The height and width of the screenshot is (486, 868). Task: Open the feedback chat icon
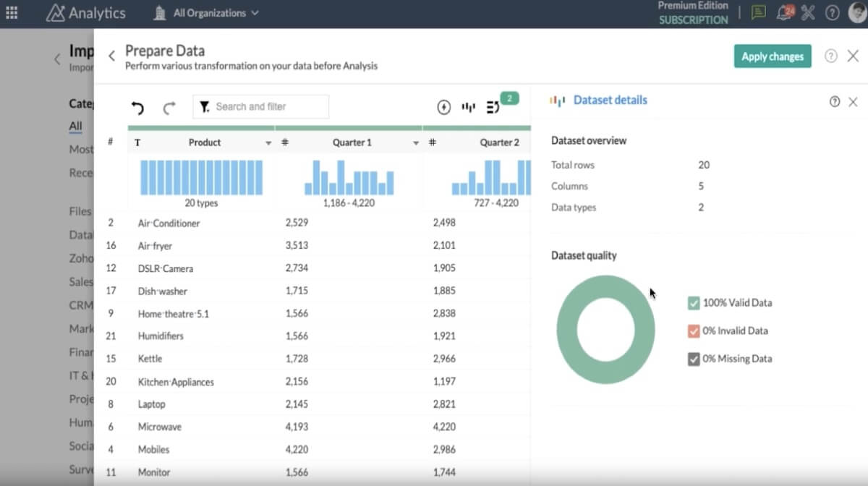pyautogui.click(x=758, y=12)
